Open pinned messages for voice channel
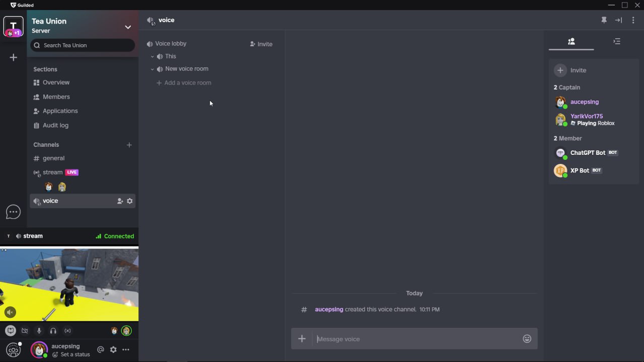The height and width of the screenshot is (362, 644). point(604,20)
